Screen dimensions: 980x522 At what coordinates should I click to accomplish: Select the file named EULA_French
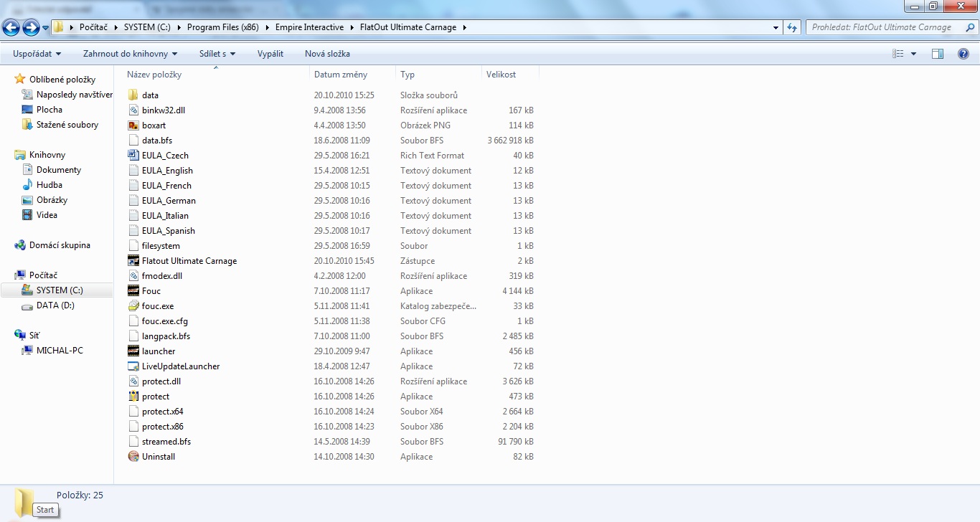pos(166,186)
